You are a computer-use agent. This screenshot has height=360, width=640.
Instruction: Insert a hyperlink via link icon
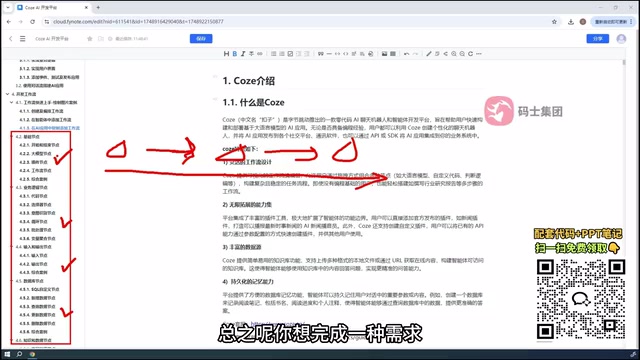[x=260, y=54]
